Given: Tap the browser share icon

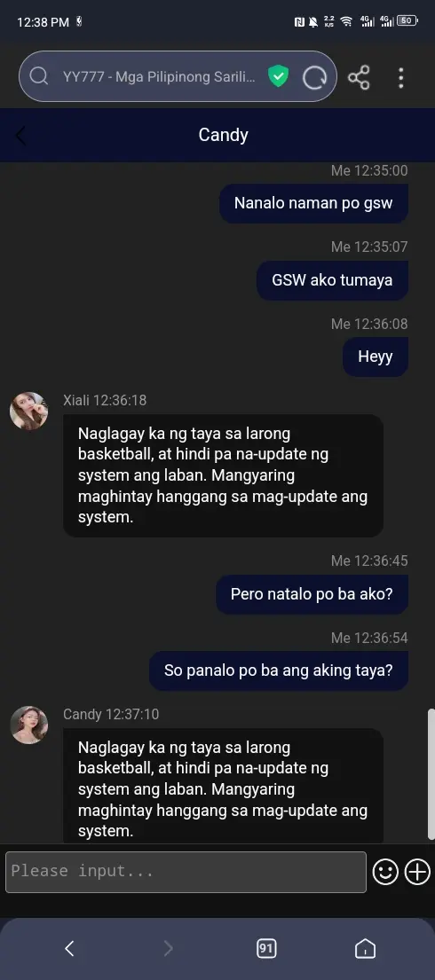Looking at the screenshot, I should click(x=359, y=77).
